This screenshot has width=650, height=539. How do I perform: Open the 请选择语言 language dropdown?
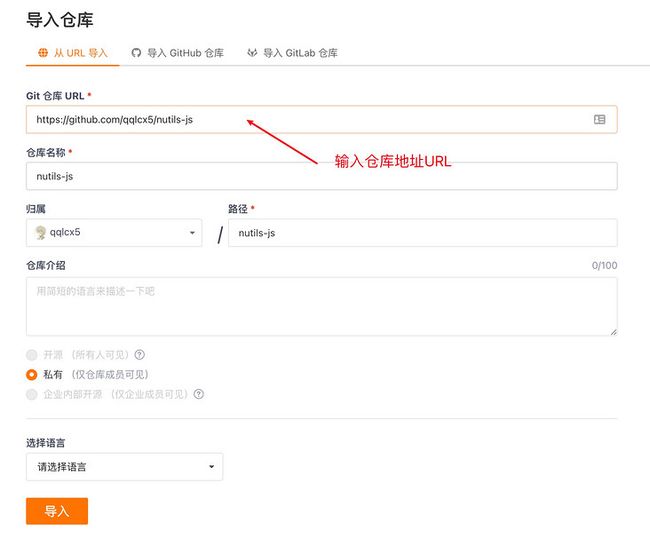[x=124, y=467]
